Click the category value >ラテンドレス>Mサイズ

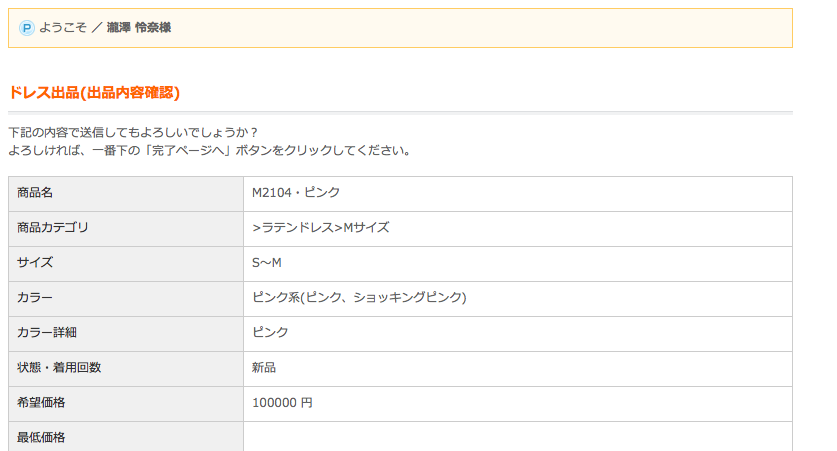tap(321, 228)
